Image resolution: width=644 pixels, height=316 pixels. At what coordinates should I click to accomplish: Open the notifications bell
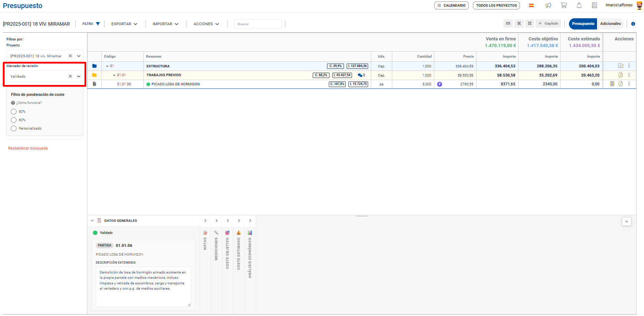pos(579,5)
